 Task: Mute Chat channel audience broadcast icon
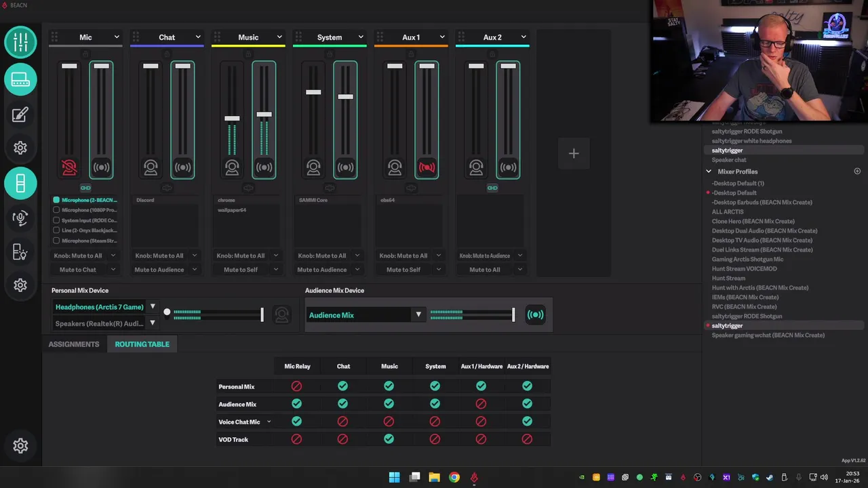pos(182,167)
